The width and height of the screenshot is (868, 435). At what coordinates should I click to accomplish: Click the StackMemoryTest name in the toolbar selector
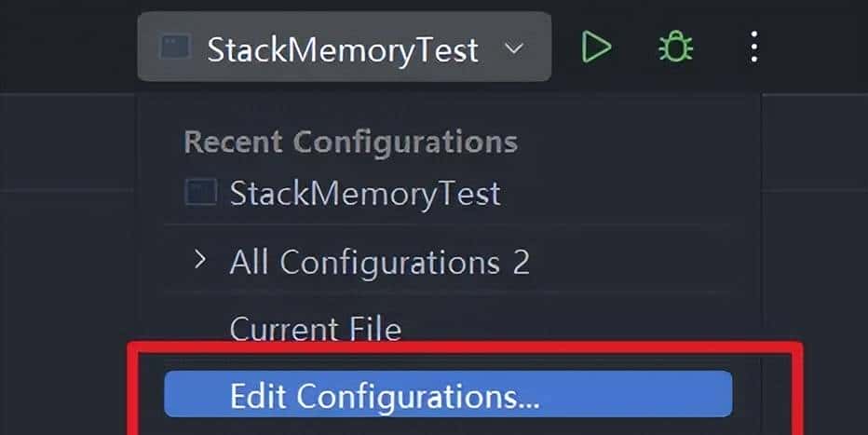(x=342, y=48)
